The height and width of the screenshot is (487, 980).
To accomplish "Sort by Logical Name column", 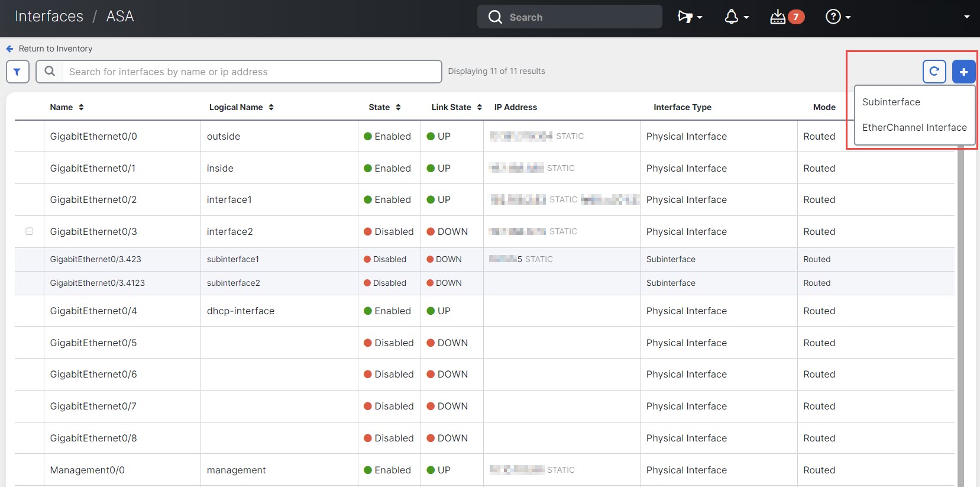I will pyautogui.click(x=271, y=107).
